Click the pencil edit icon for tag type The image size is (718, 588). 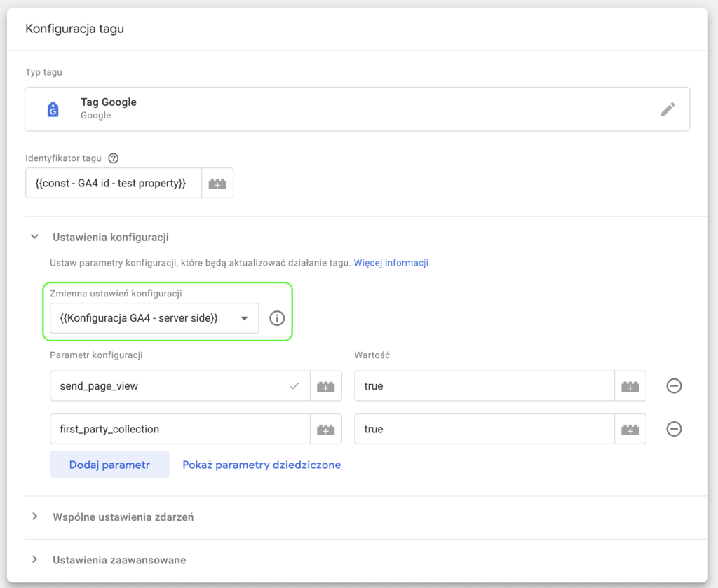coord(668,109)
